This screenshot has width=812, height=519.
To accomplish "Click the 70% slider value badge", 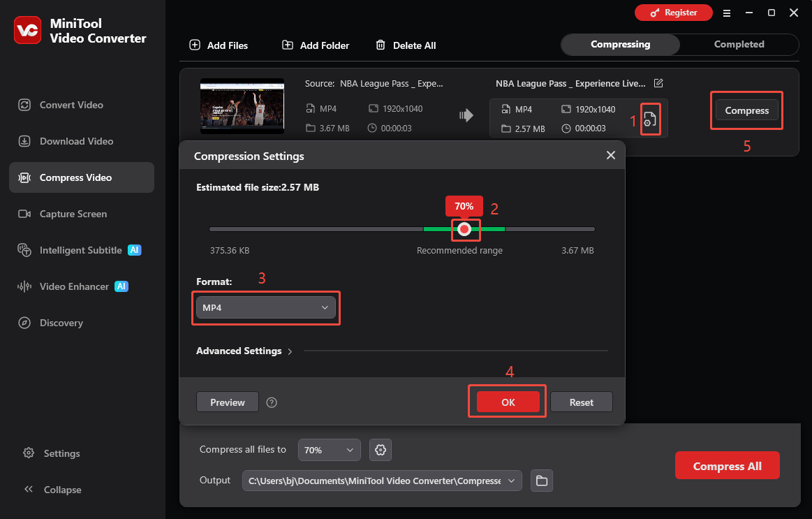I will pos(464,206).
